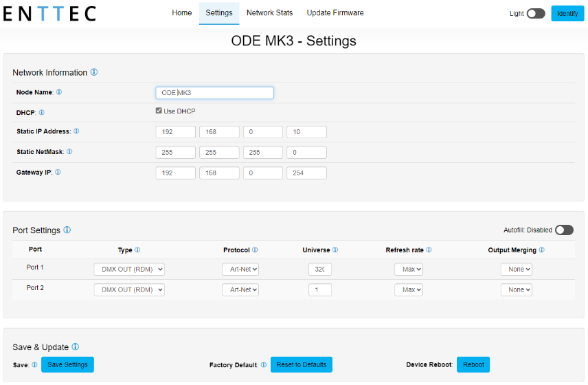Open Port 1 Output Merging dropdown
588x385 pixels.
point(517,269)
